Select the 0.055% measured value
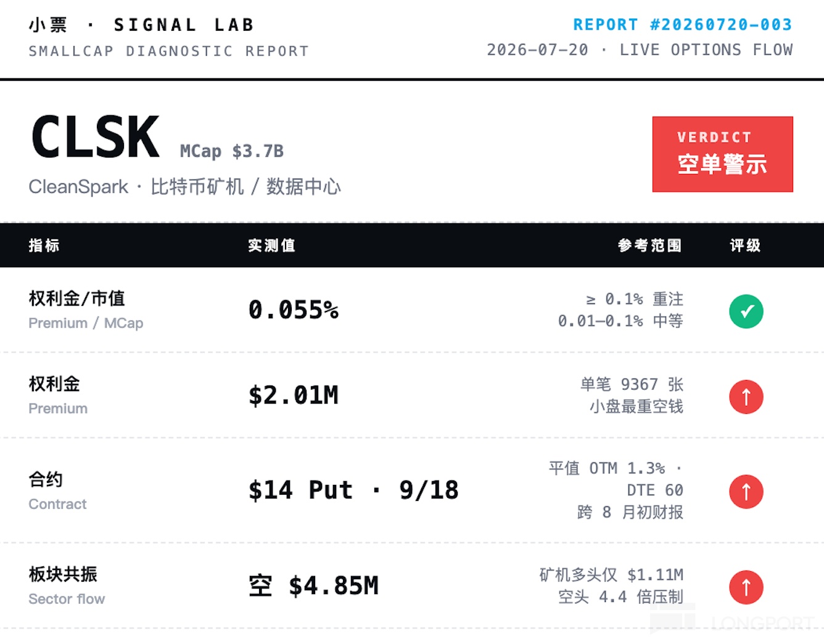The width and height of the screenshot is (824, 644). [294, 310]
